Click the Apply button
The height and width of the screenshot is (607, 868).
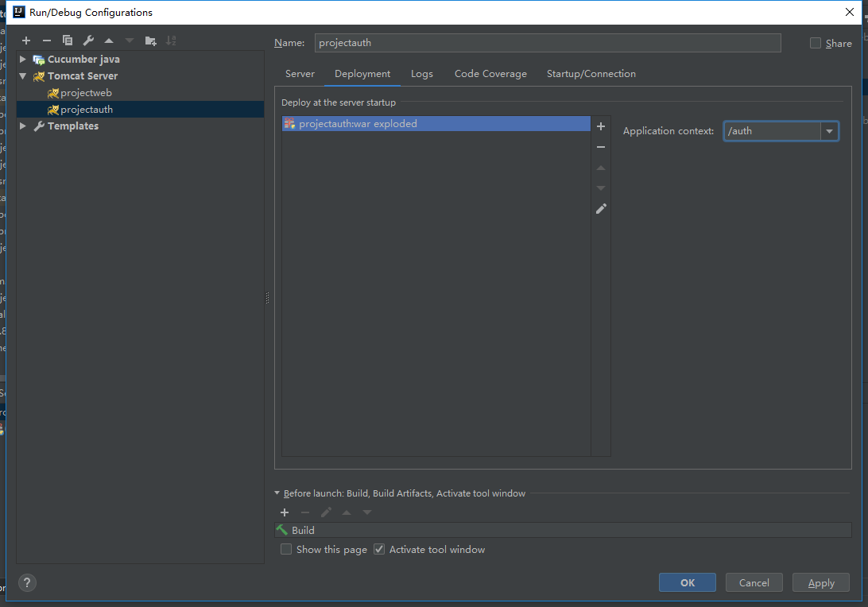pyautogui.click(x=821, y=582)
